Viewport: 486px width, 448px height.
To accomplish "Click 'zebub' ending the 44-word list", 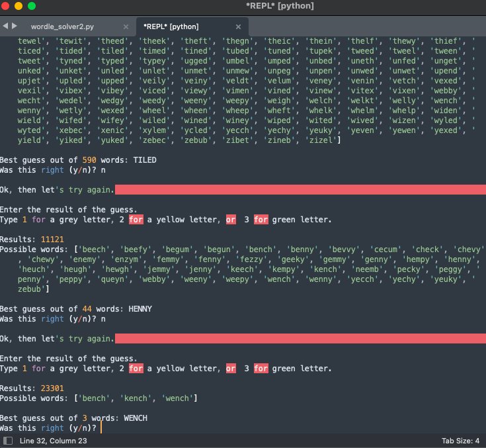I will (29, 289).
